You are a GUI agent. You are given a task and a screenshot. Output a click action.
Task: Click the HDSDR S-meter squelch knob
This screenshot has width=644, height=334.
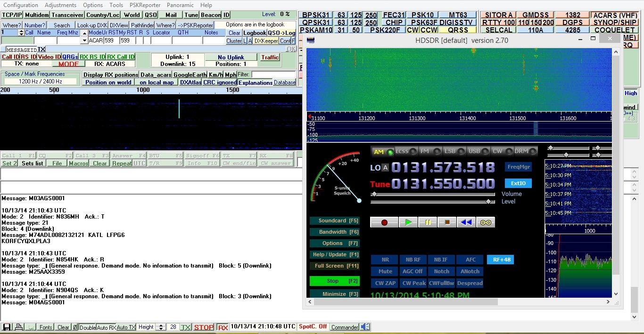click(x=359, y=200)
